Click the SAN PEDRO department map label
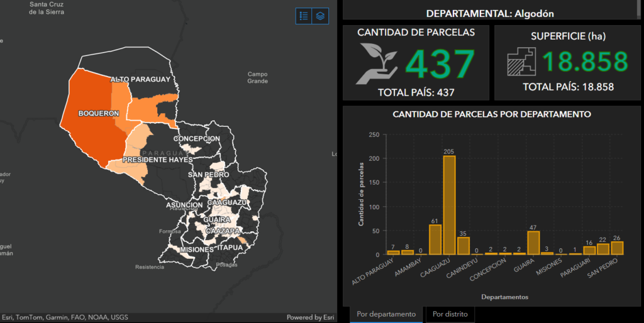The width and height of the screenshot is (644, 323). click(x=208, y=174)
